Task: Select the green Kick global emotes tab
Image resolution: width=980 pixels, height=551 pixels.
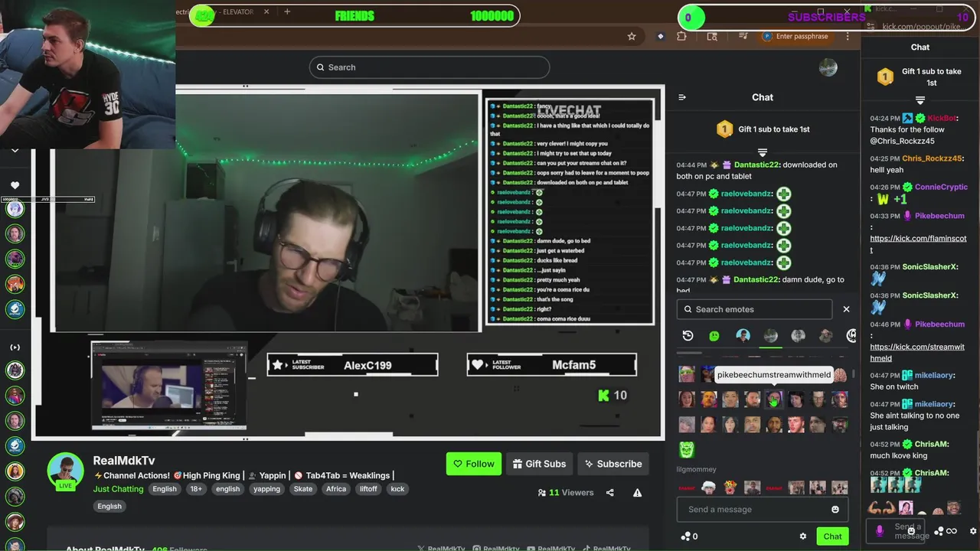Action: pos(714,336)
